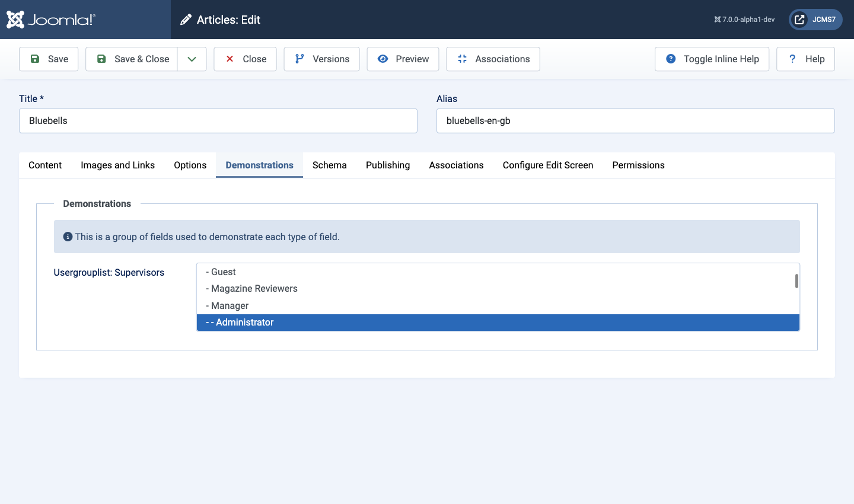
Task: Click the Title field containing Bluebells
Action: 218,120
